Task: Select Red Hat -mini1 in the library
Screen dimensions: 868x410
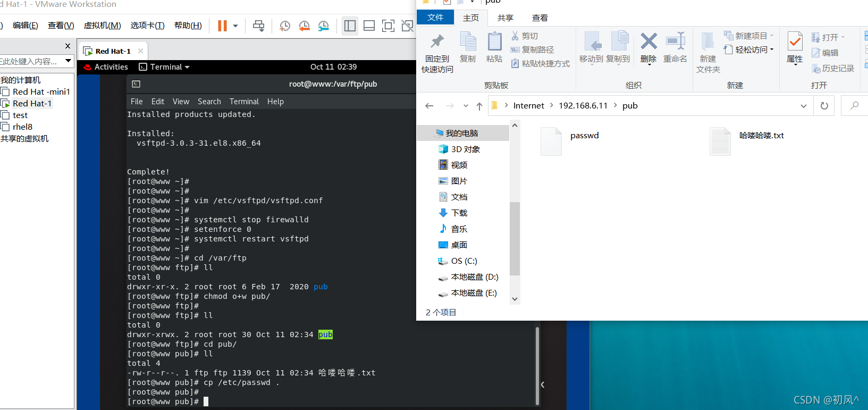Action: click(41, 91)
